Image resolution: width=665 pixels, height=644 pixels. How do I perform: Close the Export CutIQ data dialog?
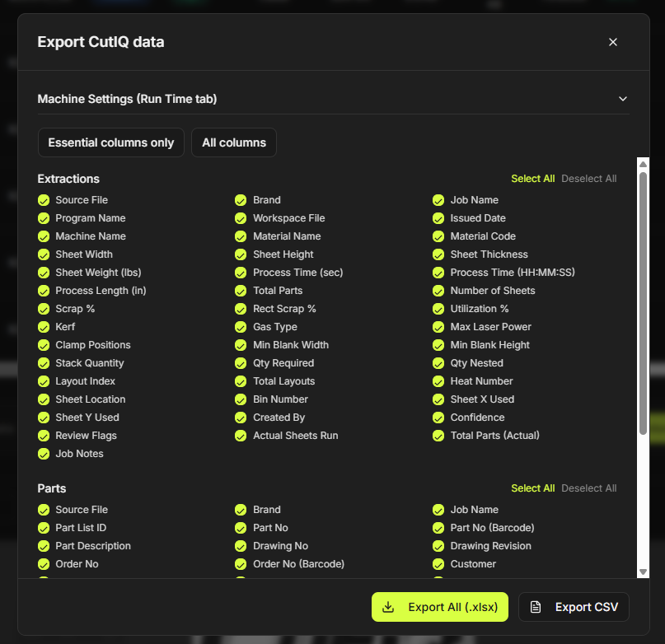(x=612, y=42)
